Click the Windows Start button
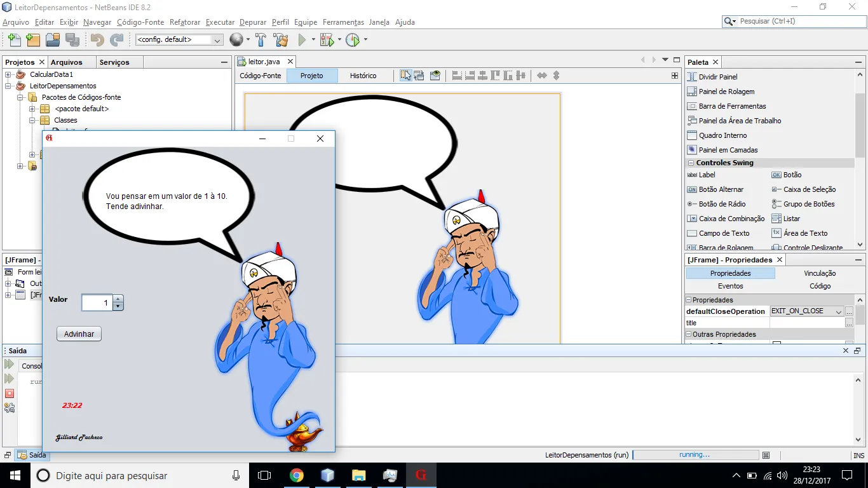The width and height of the screenshot is (868, 488). (15, 475)
